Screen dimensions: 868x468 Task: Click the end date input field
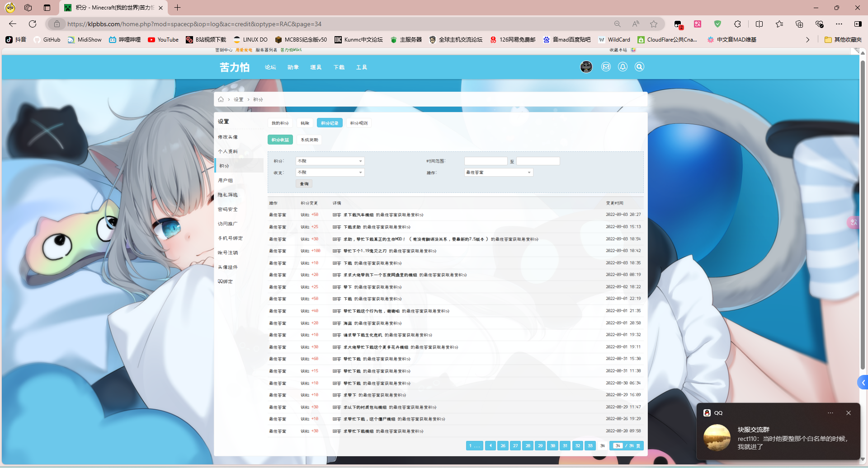[538, 161]
